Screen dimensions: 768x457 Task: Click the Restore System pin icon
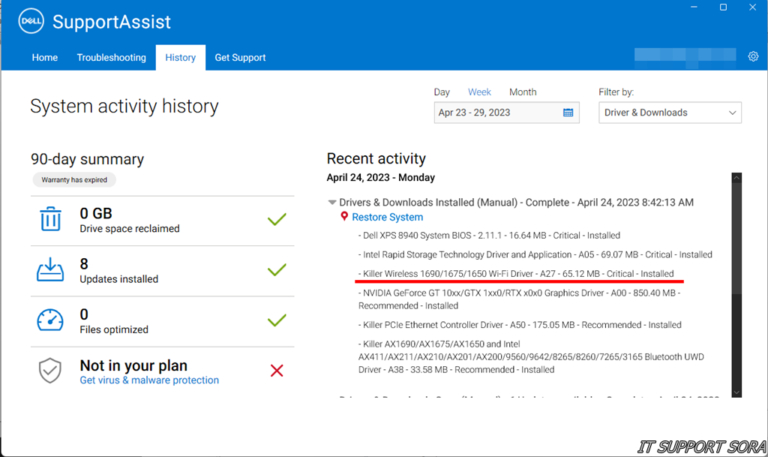pos(344,217)
